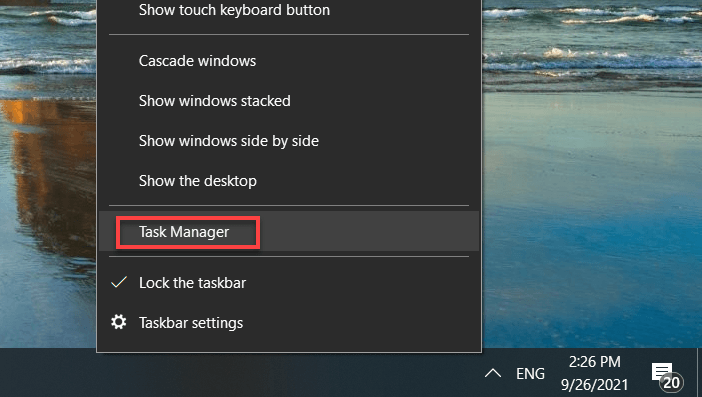Expand hidden system tray icons chevron
The image size is (702, 397).
click(x=492, y=373)
